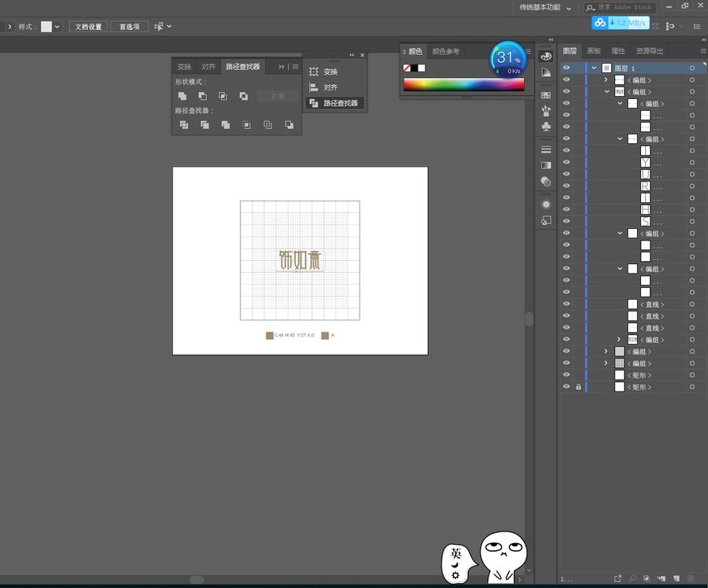Viewport: 708px width, 588px height.
Task: Switch to the 颜色参考 tab
Action: point(446,51)
